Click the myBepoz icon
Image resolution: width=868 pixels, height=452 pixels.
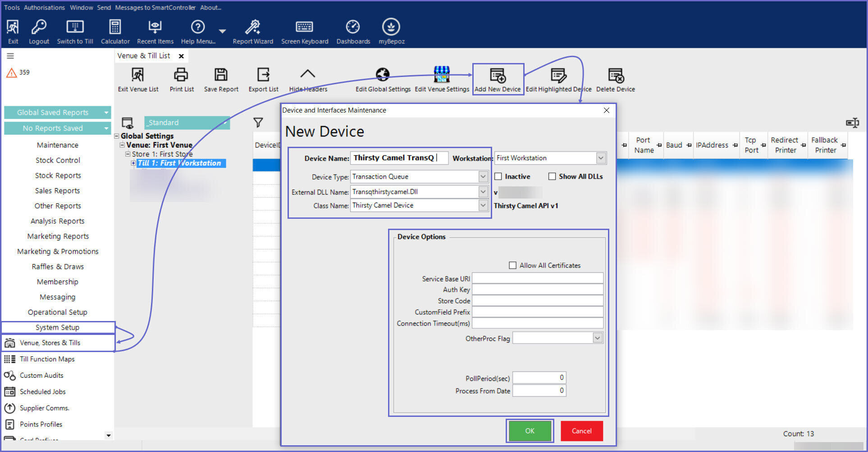tap(391, 27)
